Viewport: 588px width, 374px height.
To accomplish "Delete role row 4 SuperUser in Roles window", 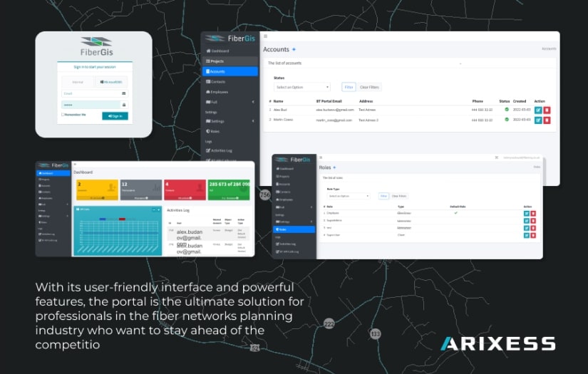I will point(533,235).
